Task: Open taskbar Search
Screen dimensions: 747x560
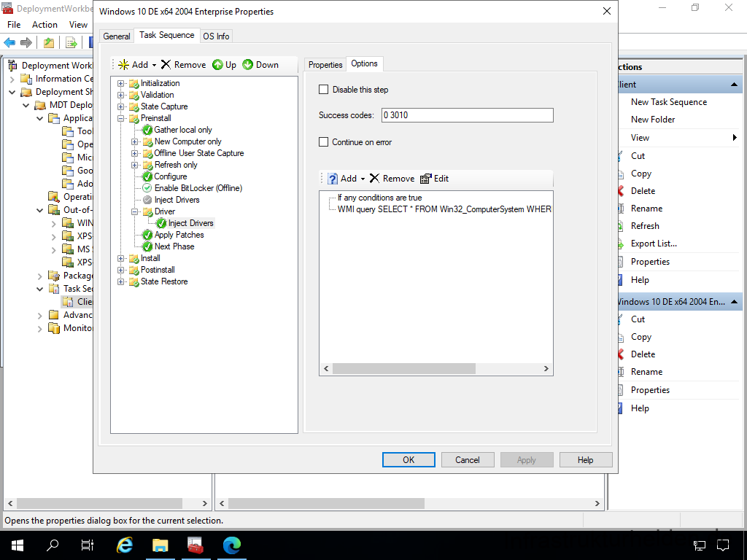Action: 53,545
